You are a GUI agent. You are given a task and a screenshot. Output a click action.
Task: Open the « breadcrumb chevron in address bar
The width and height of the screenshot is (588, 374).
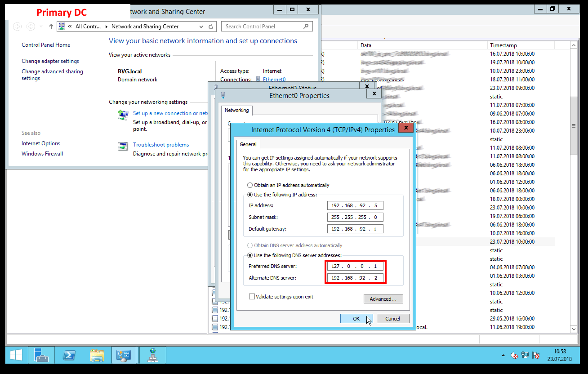coord(70,27)
